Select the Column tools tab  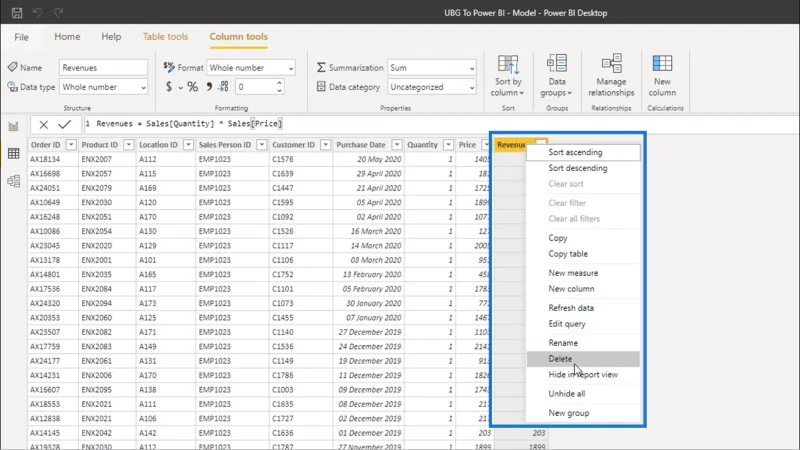tap(239, 37)
